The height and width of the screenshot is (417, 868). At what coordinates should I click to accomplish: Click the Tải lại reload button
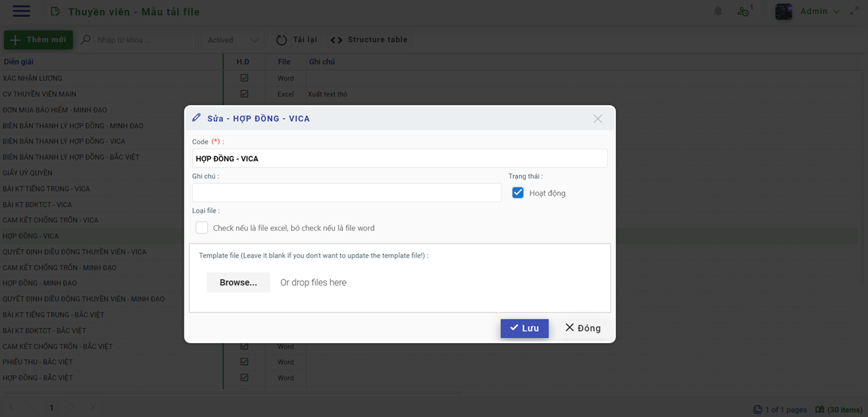296,40
